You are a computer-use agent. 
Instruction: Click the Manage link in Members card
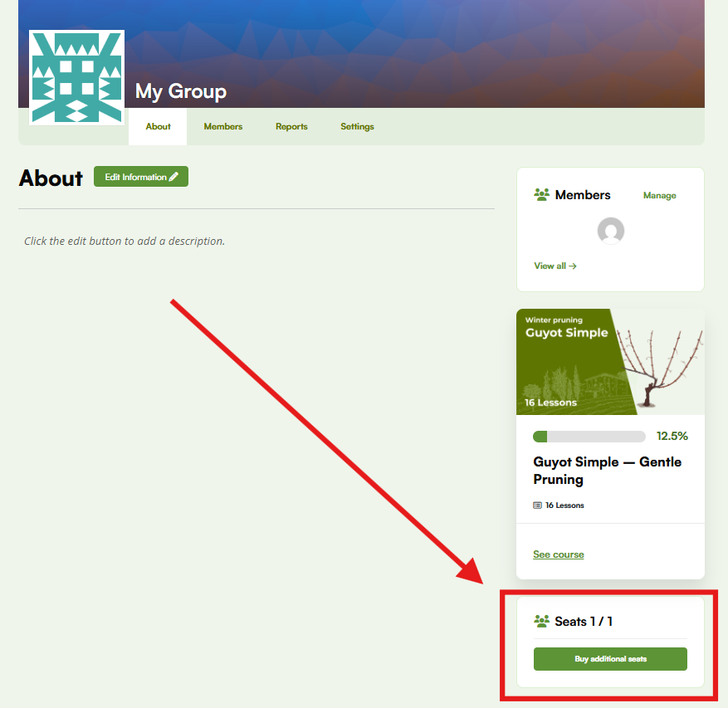coord(659,195)
